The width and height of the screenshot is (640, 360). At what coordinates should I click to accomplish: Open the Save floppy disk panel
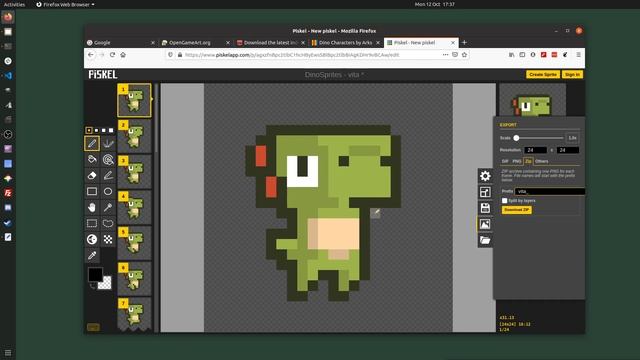coord(485,208)
